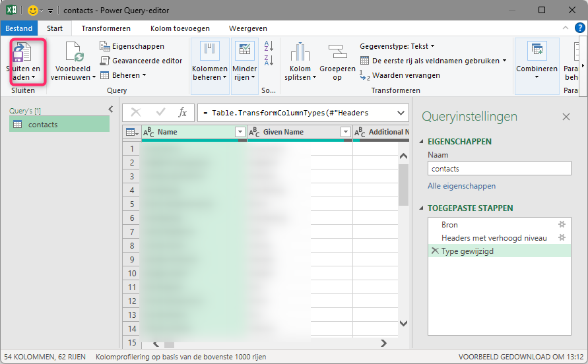Confirm formula with checkmark
Screen dimensions: 588x364
point(160,113)
